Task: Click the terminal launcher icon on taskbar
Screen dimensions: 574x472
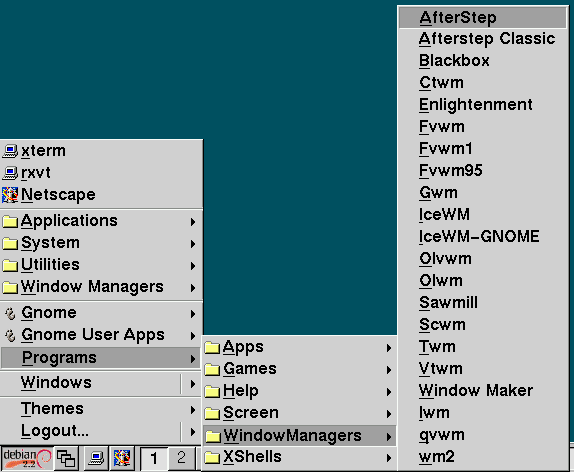Action: (97, 458)
